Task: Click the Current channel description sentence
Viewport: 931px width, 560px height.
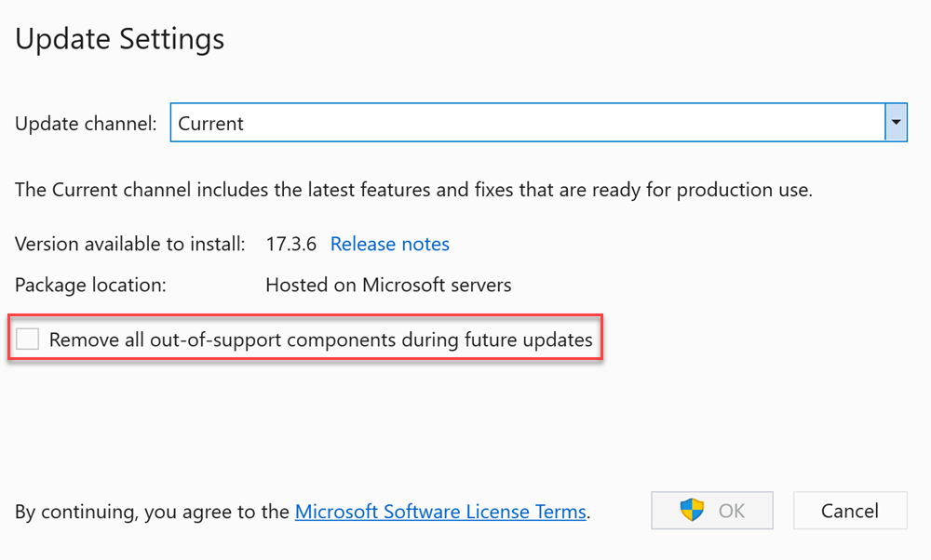Action: pos(414,190)
